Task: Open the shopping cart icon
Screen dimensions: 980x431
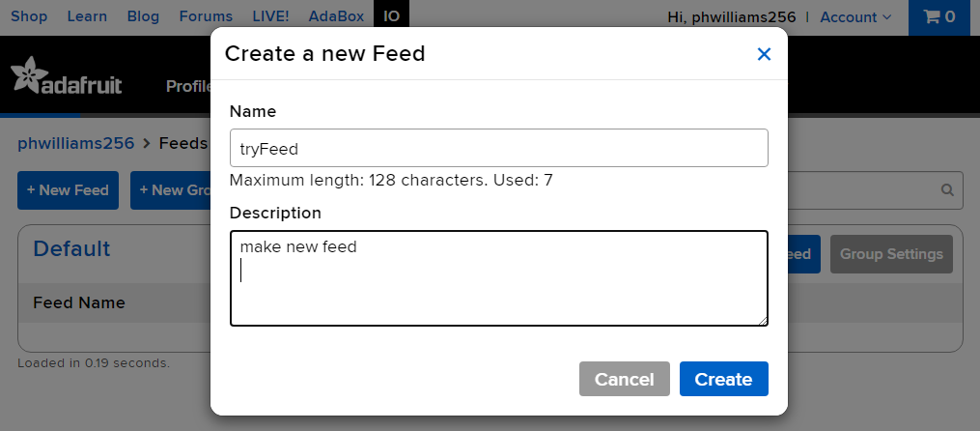Action: click(938, 16)
